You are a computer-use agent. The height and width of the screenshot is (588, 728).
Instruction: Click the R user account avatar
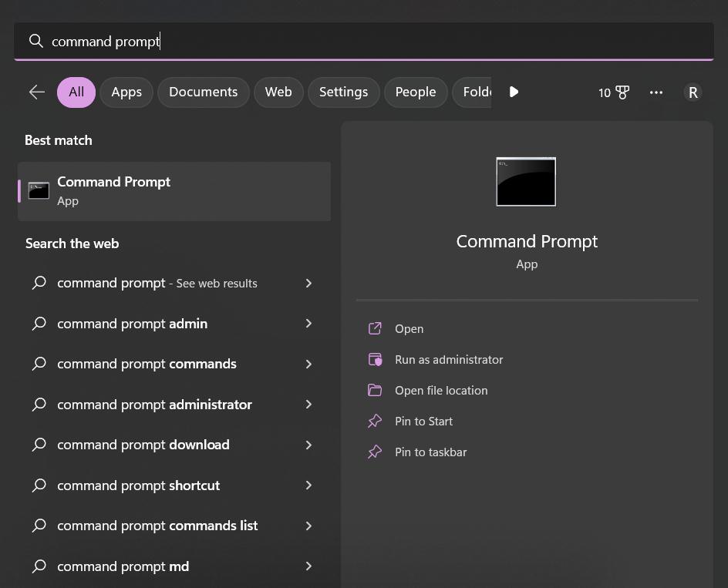click(693, 92)
